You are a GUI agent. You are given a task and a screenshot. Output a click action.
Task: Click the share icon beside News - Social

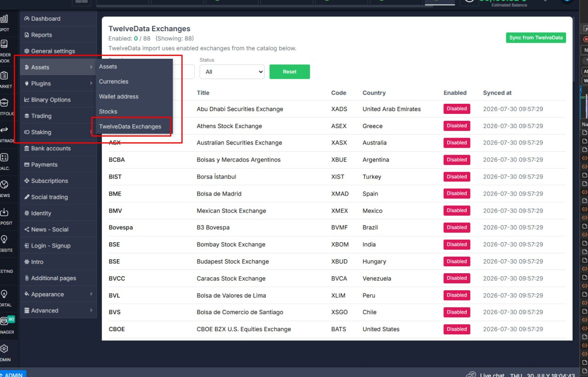pyautogui.click(x=27, y=230)
